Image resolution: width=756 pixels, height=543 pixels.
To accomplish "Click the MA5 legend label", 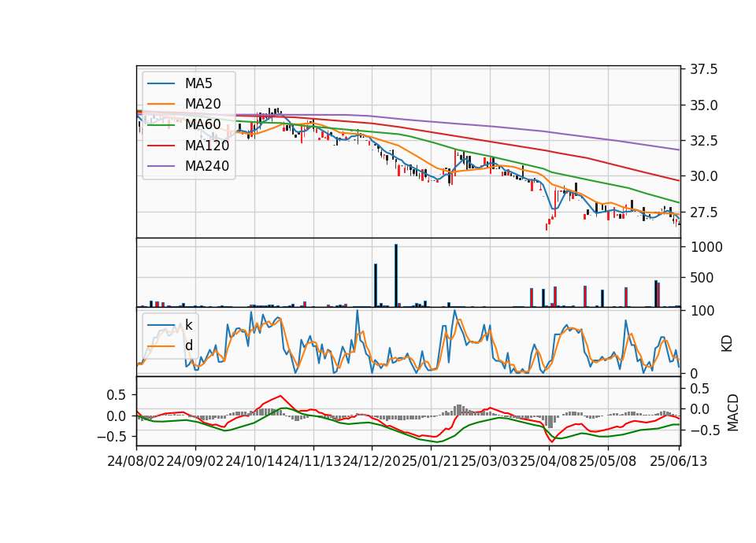I will [x=198, y=83].
